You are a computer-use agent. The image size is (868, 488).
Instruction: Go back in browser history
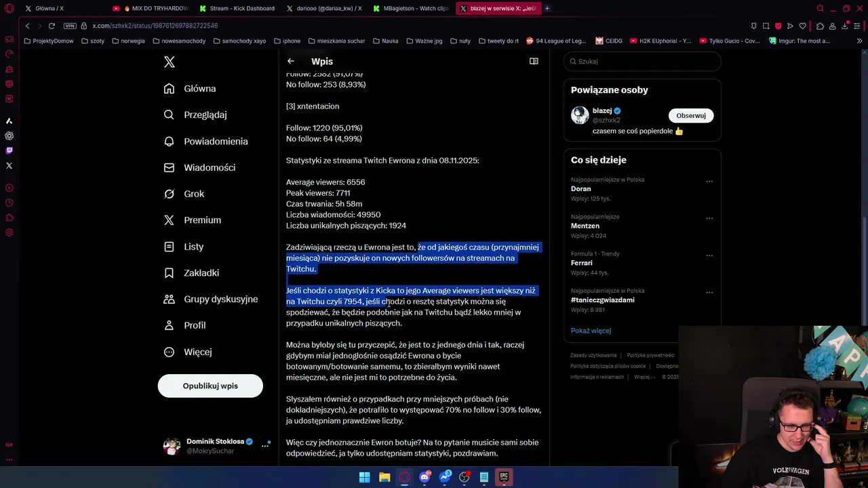[x=27, y=26]
